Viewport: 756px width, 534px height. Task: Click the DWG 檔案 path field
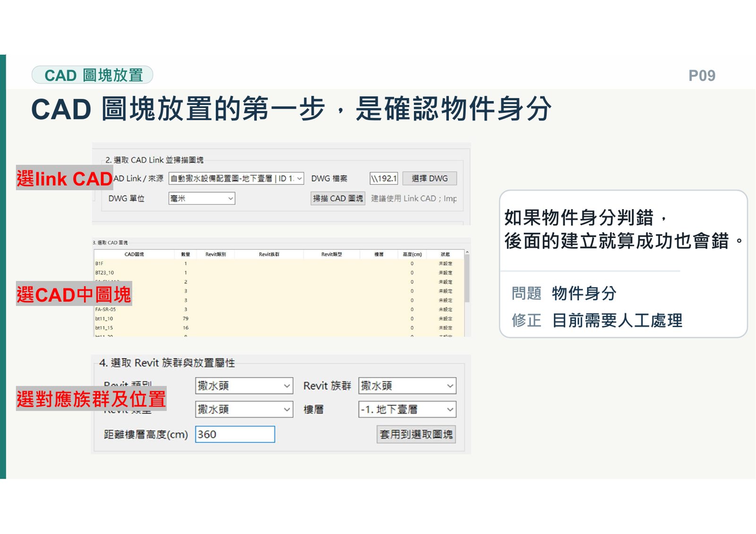coord(384,178)
